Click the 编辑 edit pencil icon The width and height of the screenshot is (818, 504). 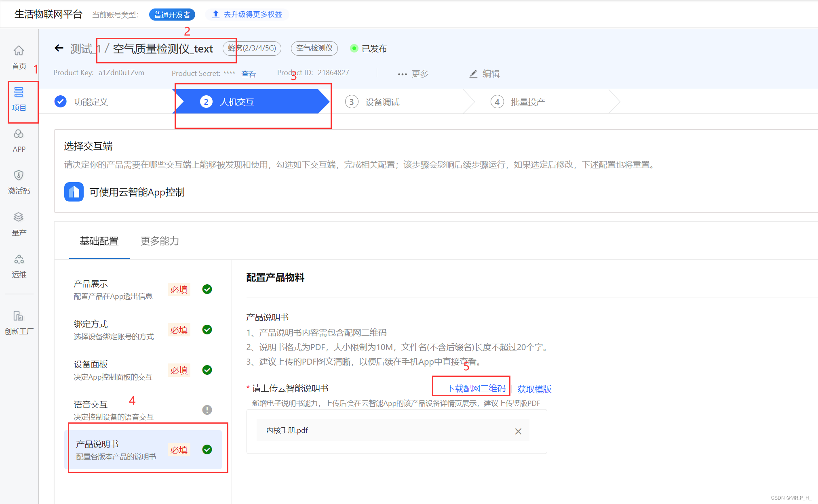point(473,74)
